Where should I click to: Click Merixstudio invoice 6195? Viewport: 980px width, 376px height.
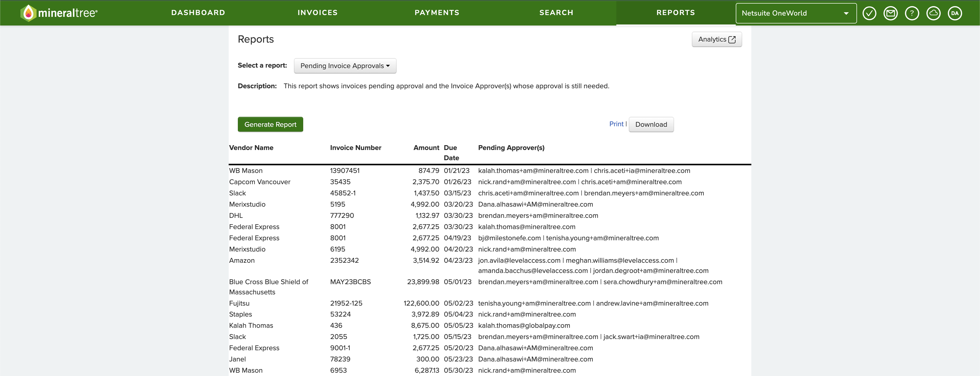point(337,249)
